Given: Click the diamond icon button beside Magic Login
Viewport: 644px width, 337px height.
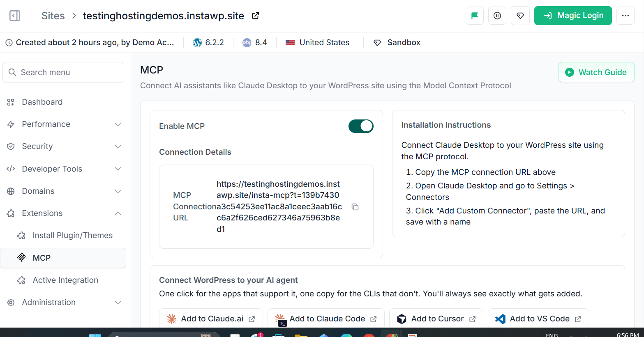Looking at the screenshot, I should point(520,16).
